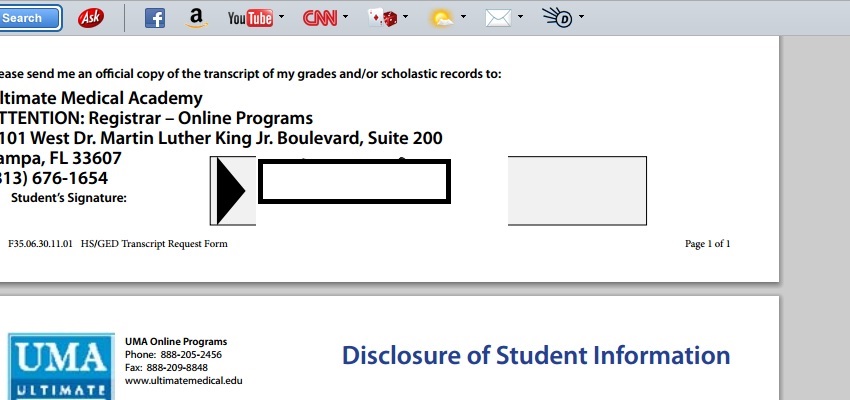Click the 'UMA Online Programs' text
Screen dimensions: 850x400
click(176, 341)
